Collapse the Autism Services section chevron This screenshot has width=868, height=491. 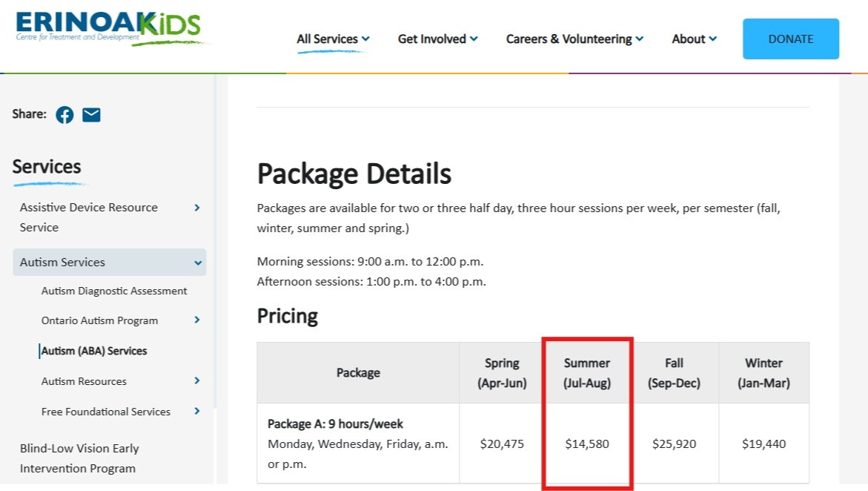point(198,263)
